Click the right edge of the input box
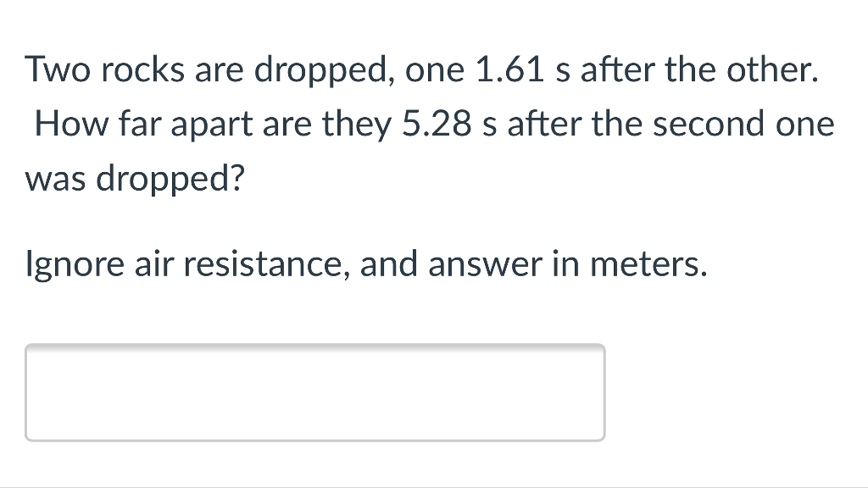868x488 pixels. tap(604, 391)
